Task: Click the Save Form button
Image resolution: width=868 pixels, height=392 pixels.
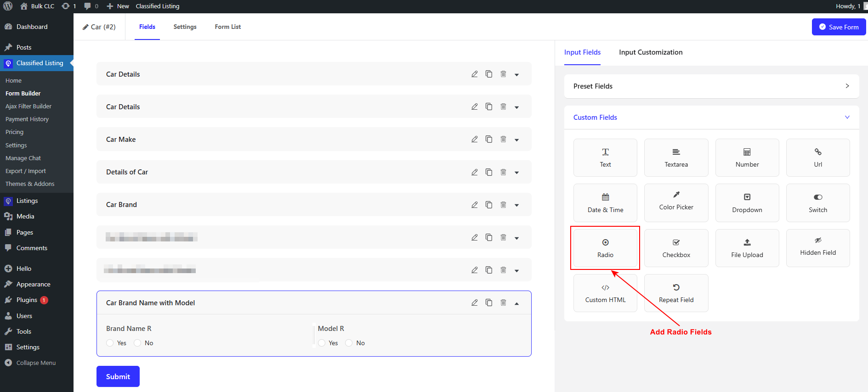Action: (839, 27)
